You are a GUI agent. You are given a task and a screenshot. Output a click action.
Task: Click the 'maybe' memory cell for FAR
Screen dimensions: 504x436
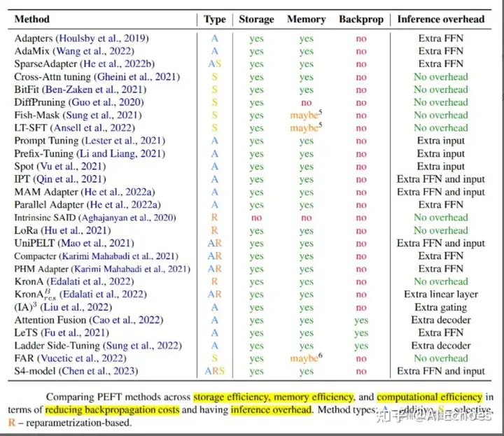click(306, 358)
